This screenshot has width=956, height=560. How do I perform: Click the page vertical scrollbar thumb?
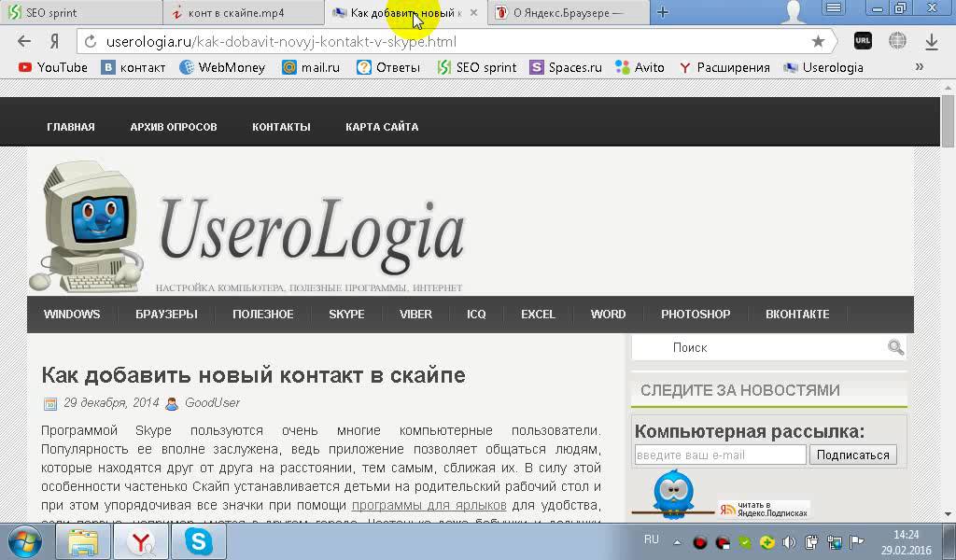point(949,120)
